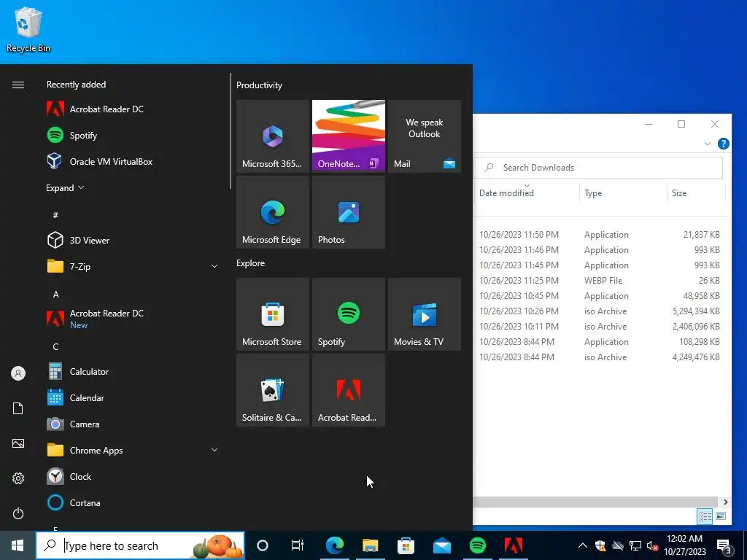Switch Explorer to large icons view

[720, 516]
